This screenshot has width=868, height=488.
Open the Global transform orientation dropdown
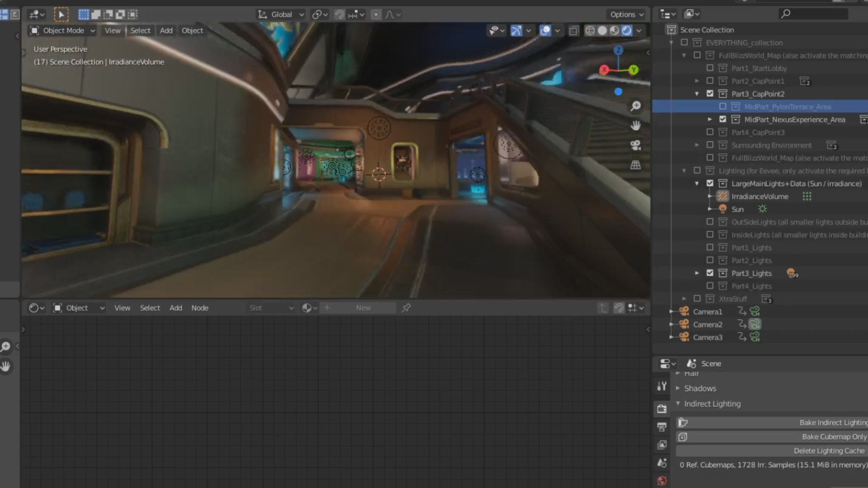point(281,14)
